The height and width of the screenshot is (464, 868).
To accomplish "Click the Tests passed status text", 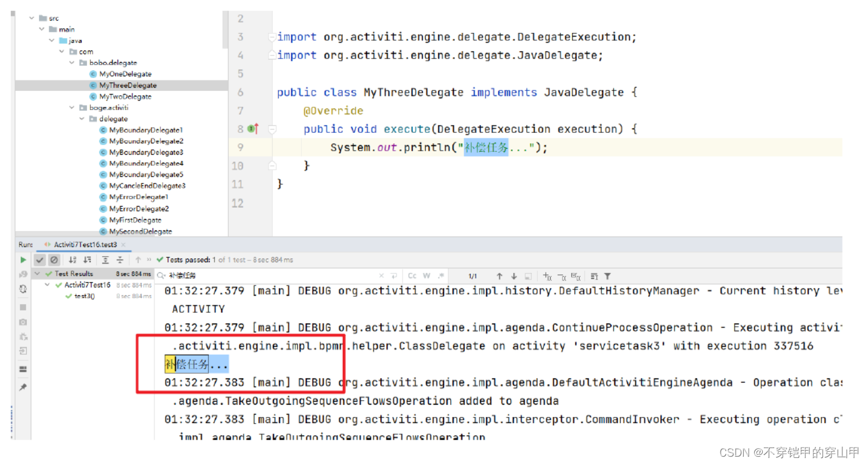I will click(x=225, y=260).
